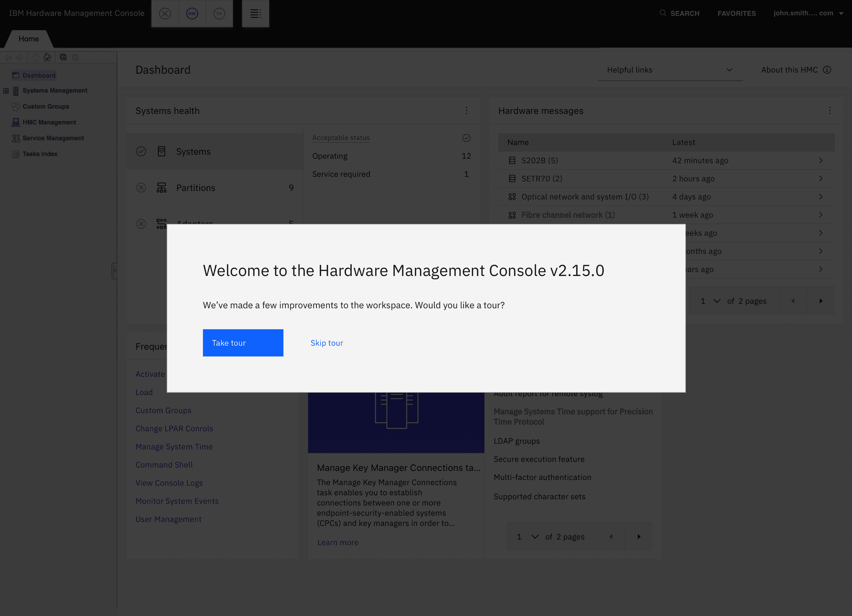The width and height of the screenshot is (852, 616).
Task: Open the task list icon in header
Action: pyautogui.click(x=255, y=14)
